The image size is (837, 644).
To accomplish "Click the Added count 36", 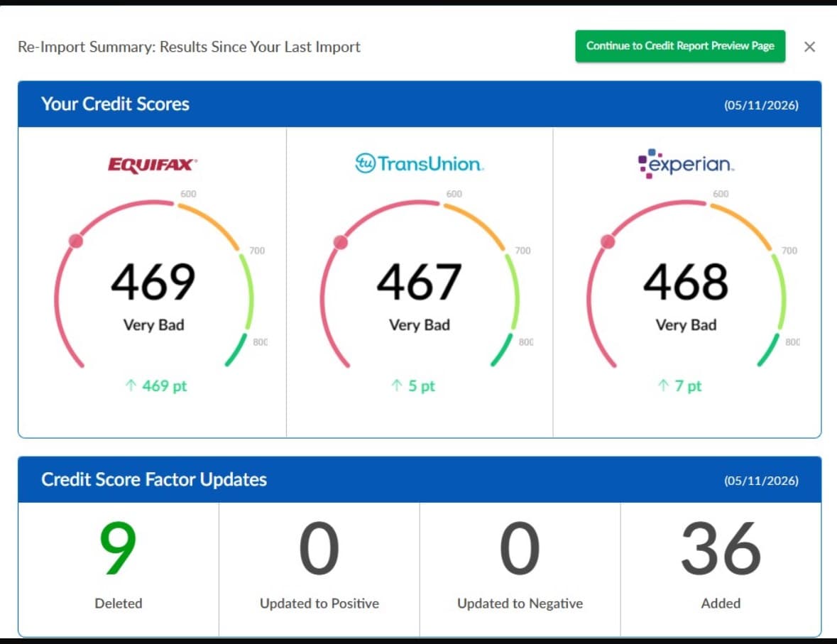I will [x=721, y=548].
